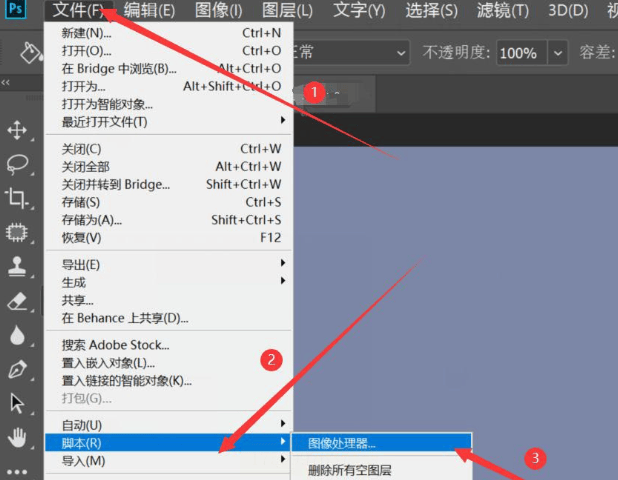Click the Photoshop Ps logo icon
Viewport: 618px width, 480px height.
coord(15,9)
